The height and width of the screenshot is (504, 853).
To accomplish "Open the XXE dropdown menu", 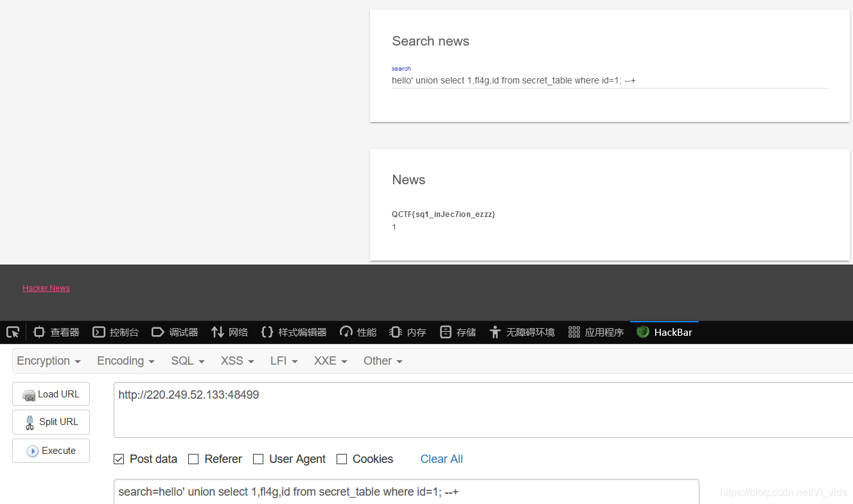I will pos(330,361).
